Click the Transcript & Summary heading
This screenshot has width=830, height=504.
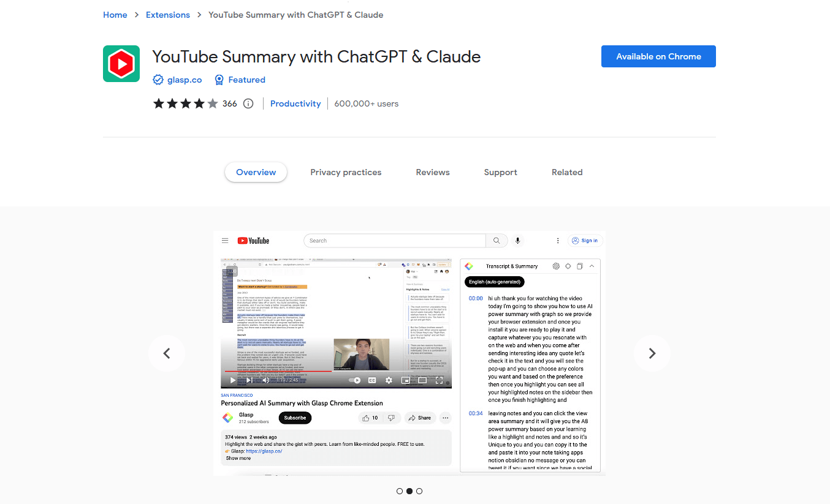(x=512, y=266)
